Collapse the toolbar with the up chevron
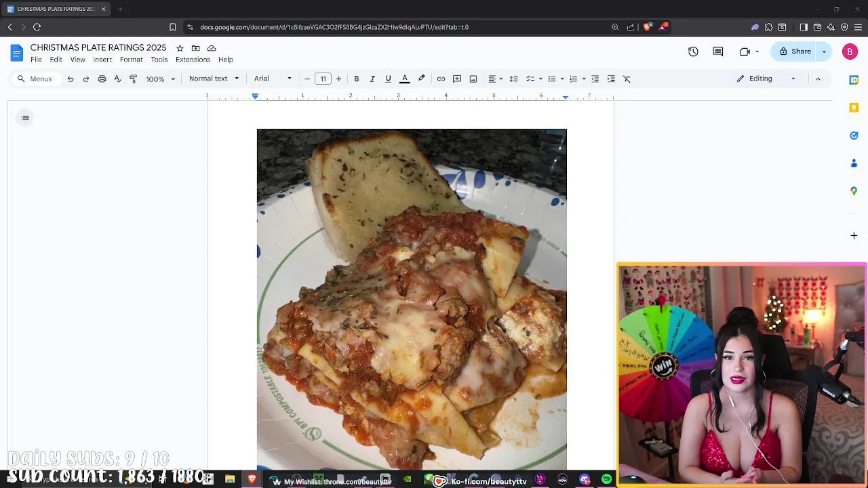Viewport: 868px width, 488px height. [x=818, y=79]
